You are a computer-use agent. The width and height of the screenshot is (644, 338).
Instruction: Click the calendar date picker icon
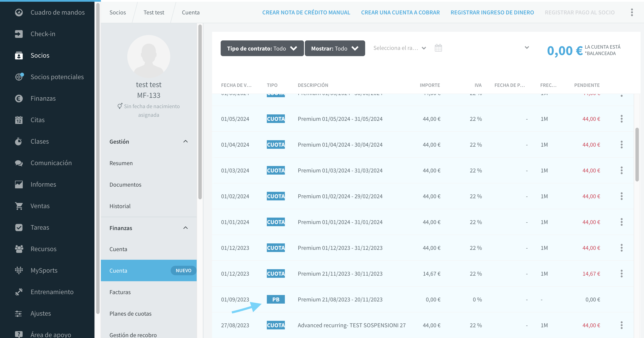click(438, 48)
